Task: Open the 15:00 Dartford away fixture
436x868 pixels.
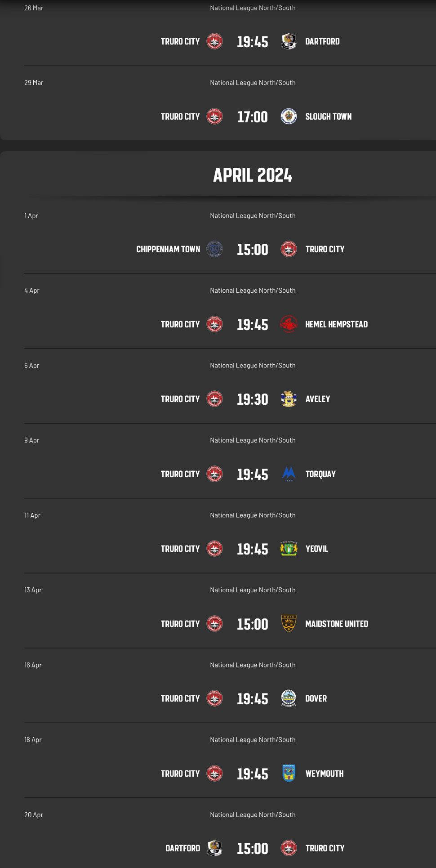Action: click(252, 849)
